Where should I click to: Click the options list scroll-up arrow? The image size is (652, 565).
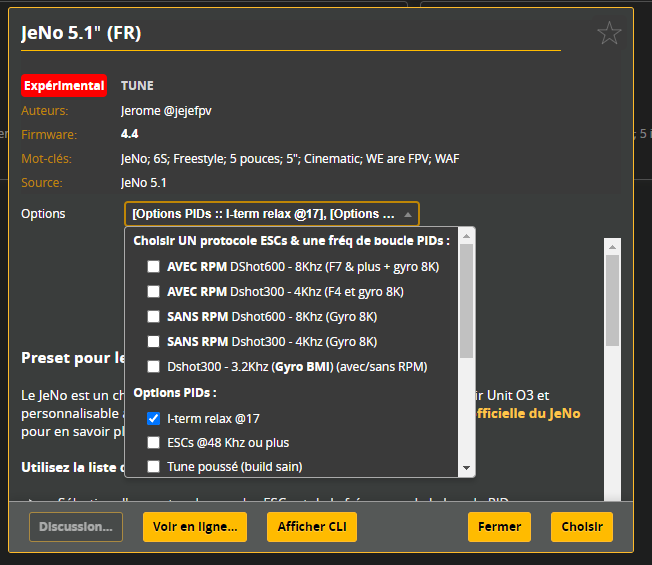(466, 236)
